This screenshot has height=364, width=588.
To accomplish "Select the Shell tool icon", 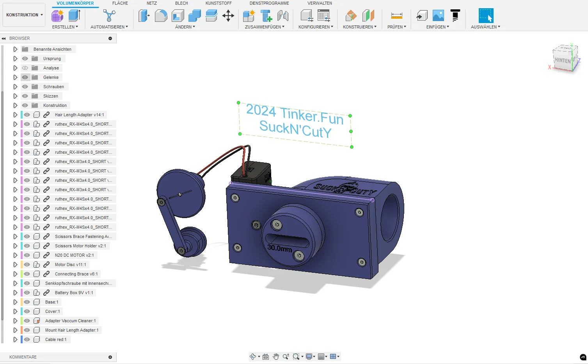I will (x=178, y=16).
